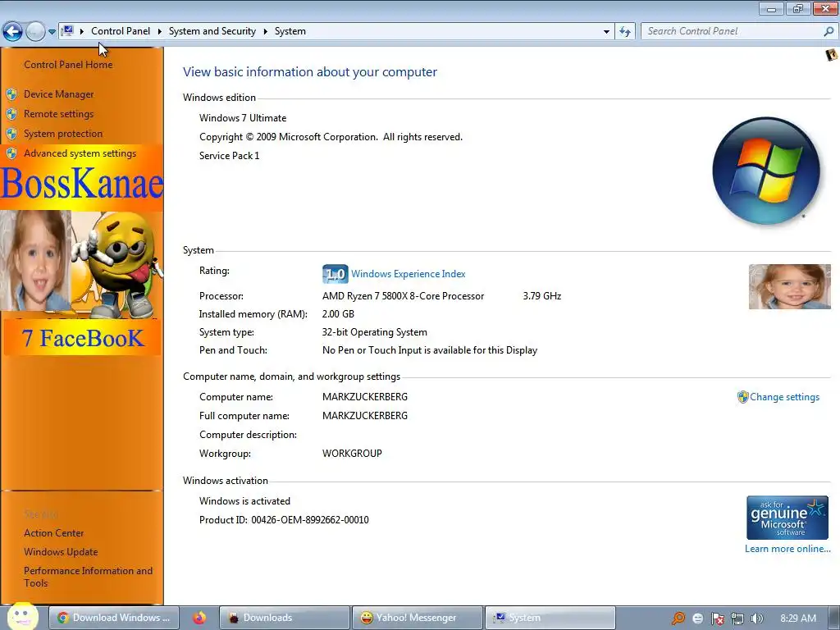Screen dimensions: 840x630
Task: Click the shield icon beside System protection
Action: coord(11,134)
